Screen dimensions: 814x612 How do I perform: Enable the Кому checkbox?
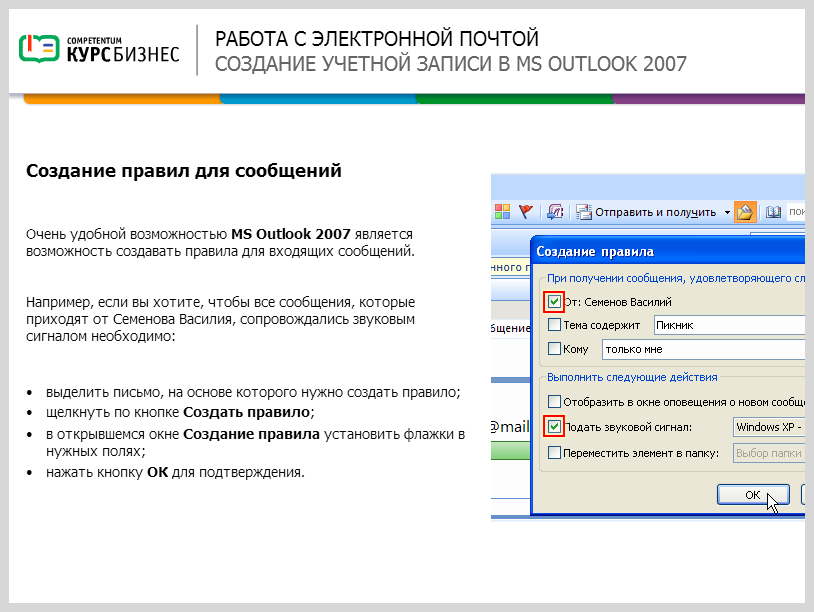click(x=554, y=348)
